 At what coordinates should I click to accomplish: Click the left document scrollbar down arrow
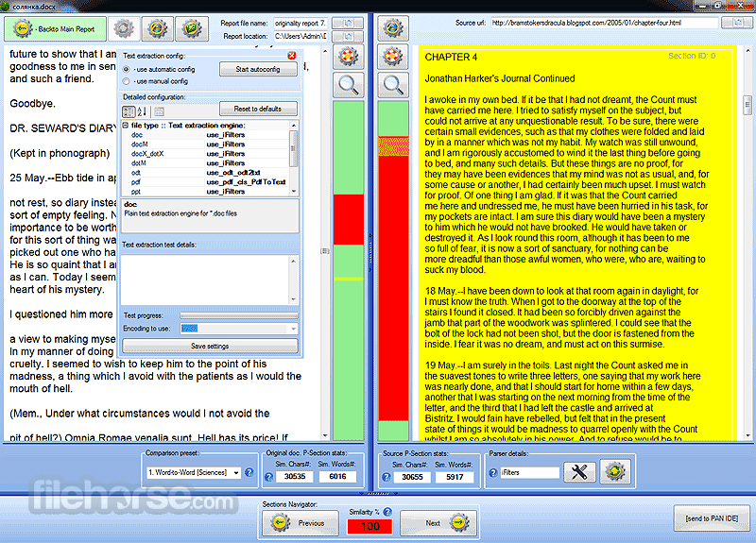click(x=325, y=435)
